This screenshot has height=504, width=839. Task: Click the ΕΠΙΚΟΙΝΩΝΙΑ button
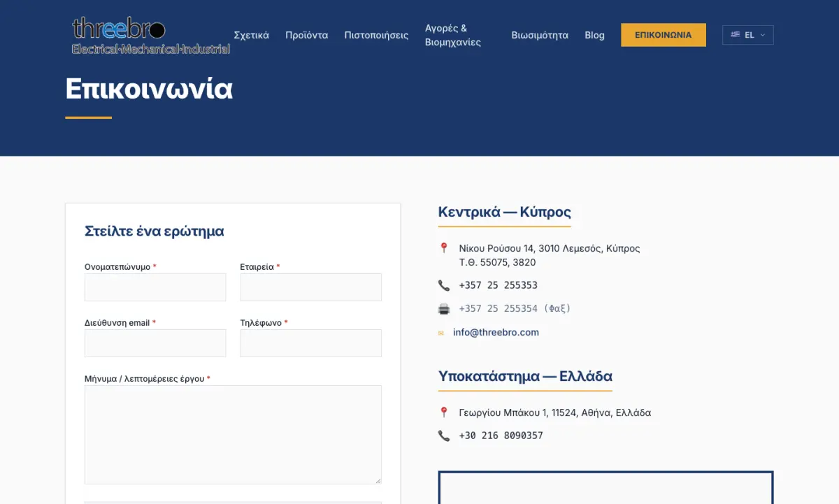664,35
